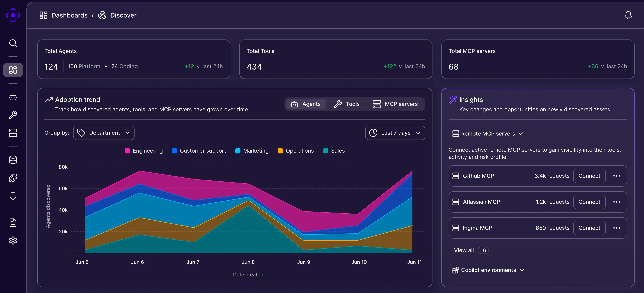This screenshot has width=644, height=293.
Task: Expand the Copilot environments section
Action: pos(488,270)
